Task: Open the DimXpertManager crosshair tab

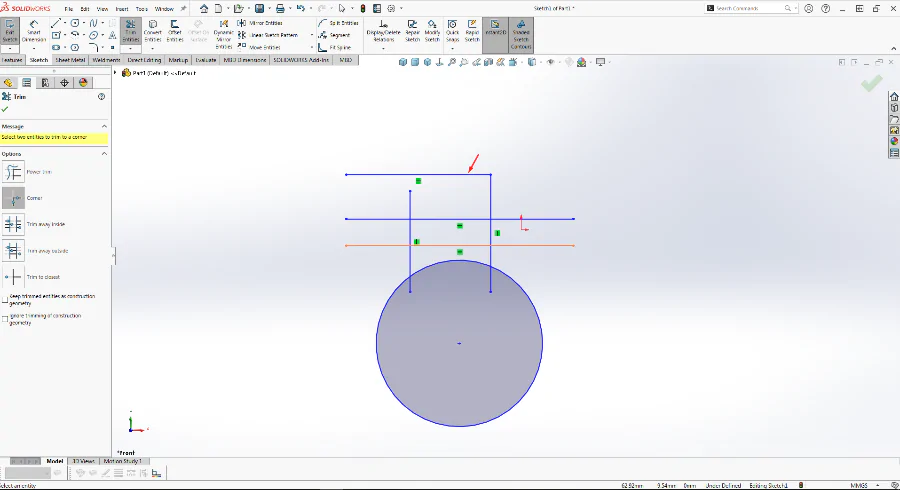Action: [x=64, y=83]
